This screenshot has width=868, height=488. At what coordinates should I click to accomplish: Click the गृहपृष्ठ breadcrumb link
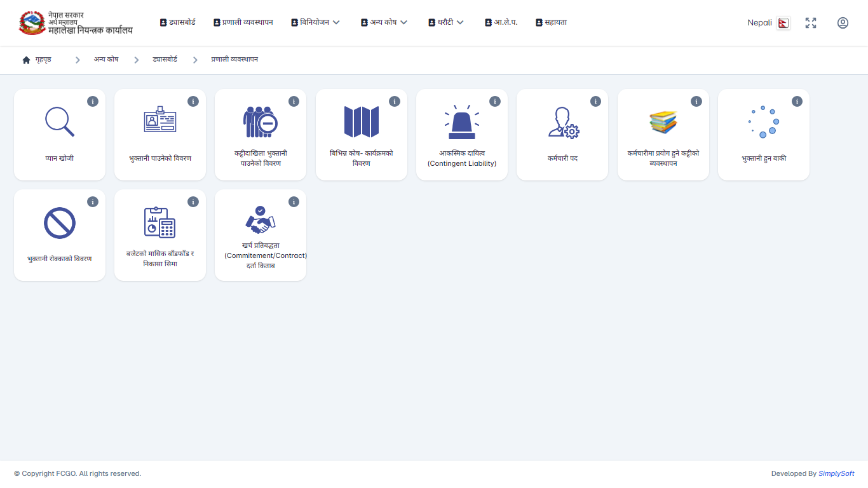[x=43, y=60]
